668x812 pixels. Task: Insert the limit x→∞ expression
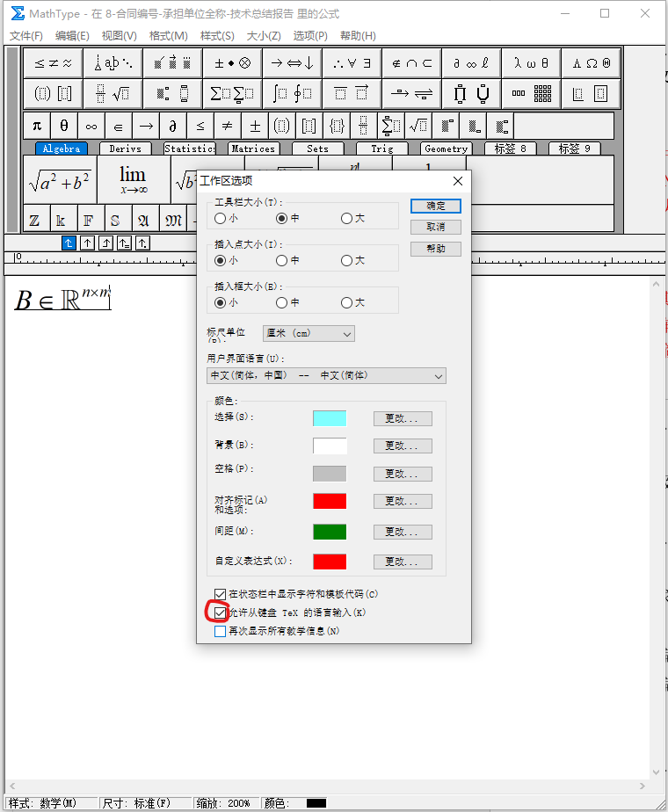[x=134, y=179]
